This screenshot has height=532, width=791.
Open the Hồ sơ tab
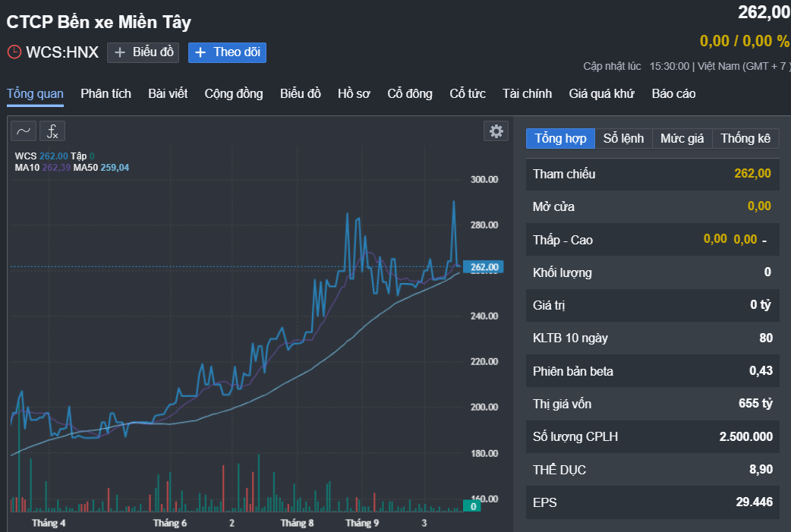354,93
